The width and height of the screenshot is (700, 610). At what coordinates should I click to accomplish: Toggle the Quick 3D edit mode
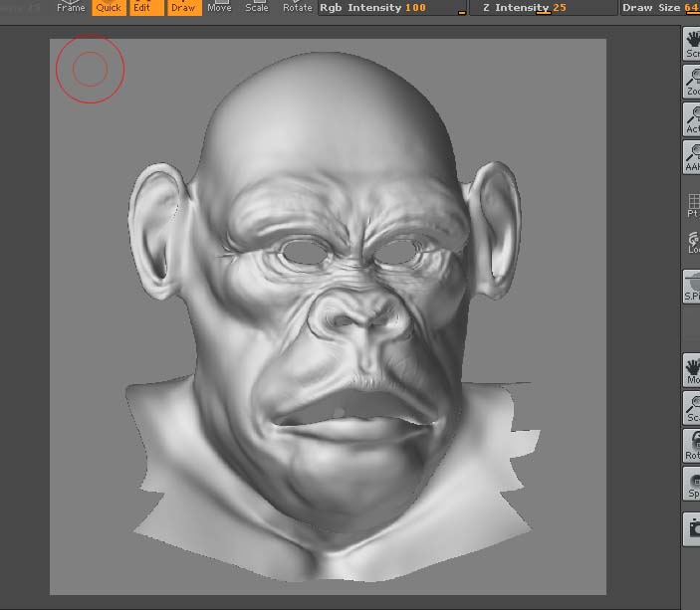click(109, 8)
